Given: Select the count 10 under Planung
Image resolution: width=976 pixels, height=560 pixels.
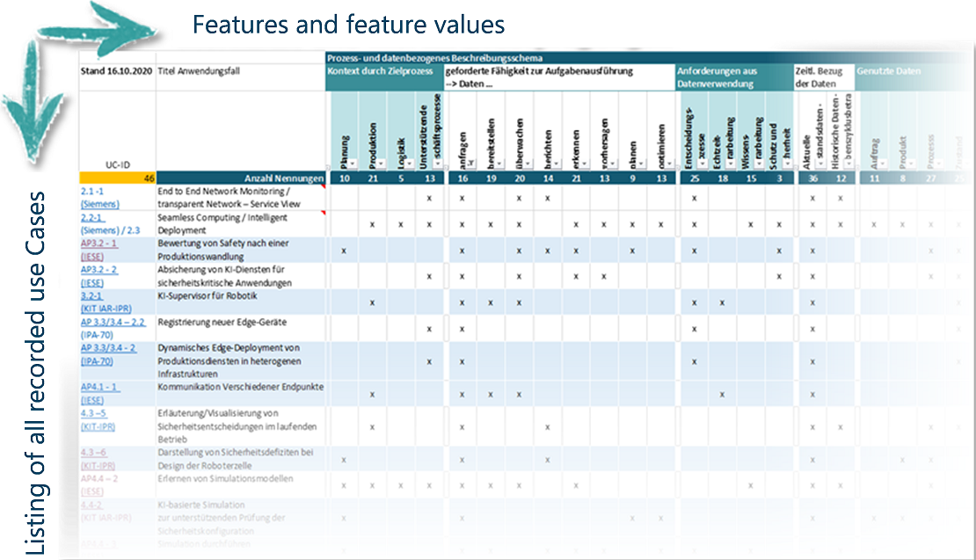Looking at the screenshot, I should click(x=344, y=178).
